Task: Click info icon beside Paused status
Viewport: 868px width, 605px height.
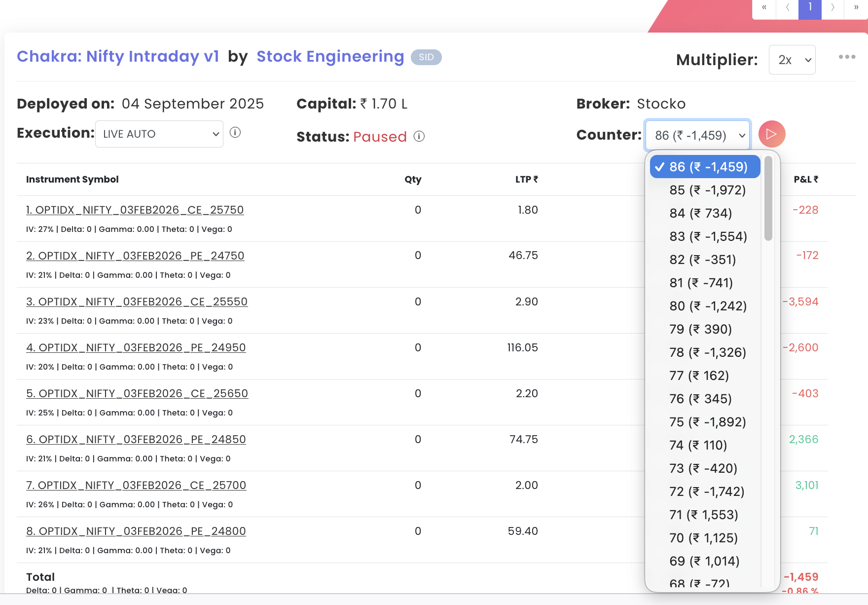Action: coord(419,137)
